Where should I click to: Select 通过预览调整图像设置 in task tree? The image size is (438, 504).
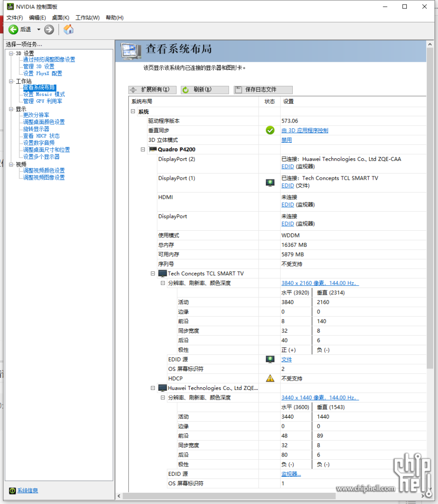[49, 59]
